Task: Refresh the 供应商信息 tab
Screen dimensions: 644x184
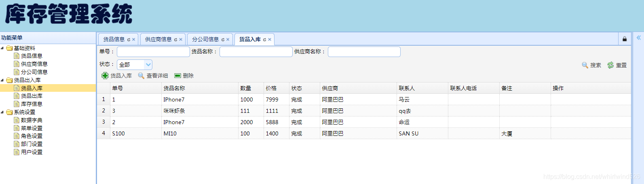Action: 175,40
